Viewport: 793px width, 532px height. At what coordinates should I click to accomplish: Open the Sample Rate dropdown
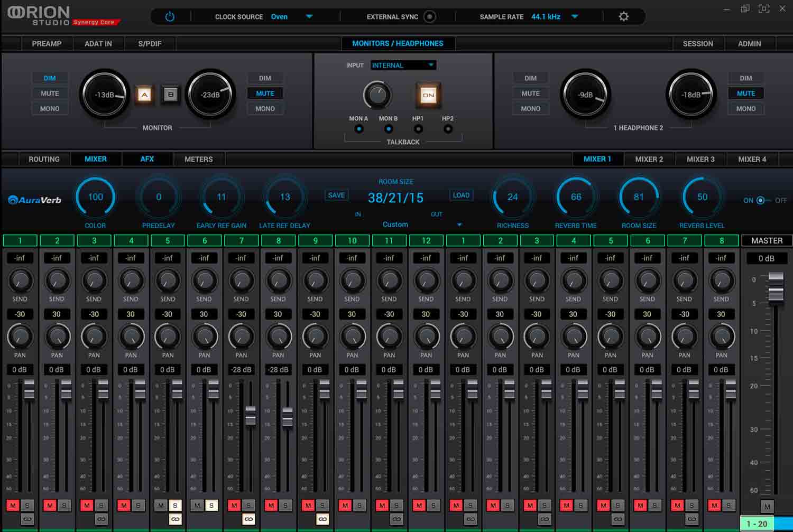coord(575,17)
